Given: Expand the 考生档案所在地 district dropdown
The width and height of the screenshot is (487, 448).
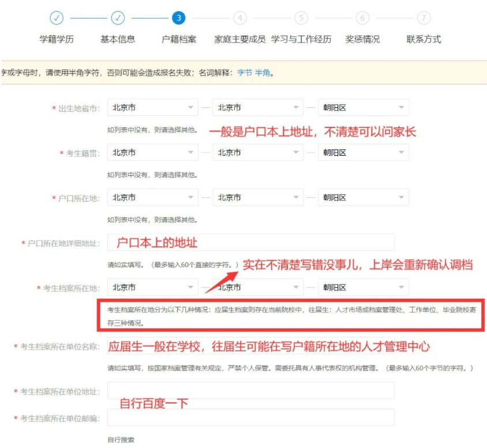Looking at the screenshot, I should 363,287.
